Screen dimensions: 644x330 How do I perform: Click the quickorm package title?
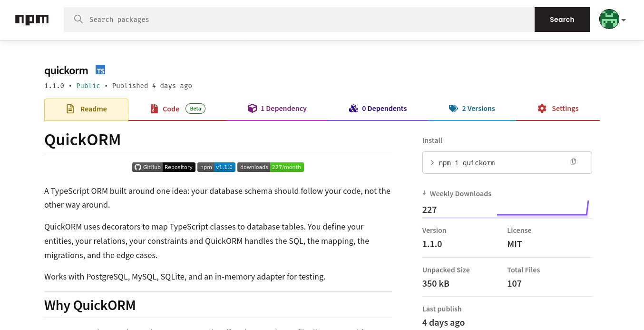[x=66, y=70]
